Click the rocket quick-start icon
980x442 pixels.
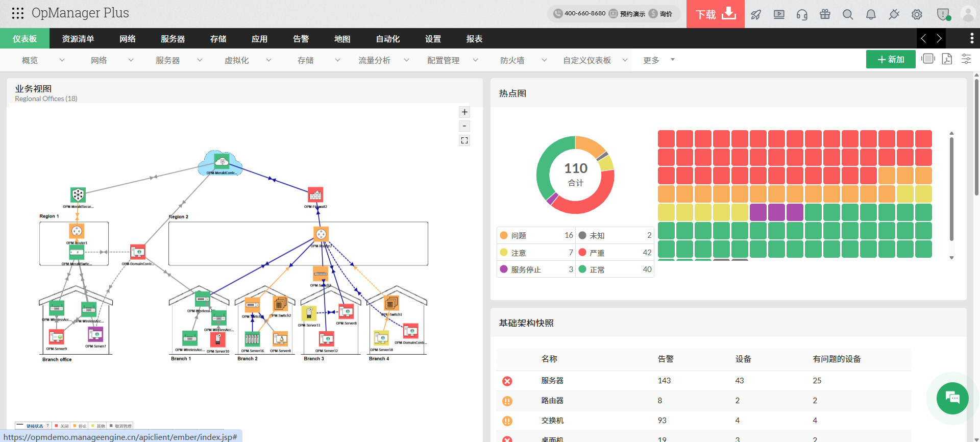point(756,14)
